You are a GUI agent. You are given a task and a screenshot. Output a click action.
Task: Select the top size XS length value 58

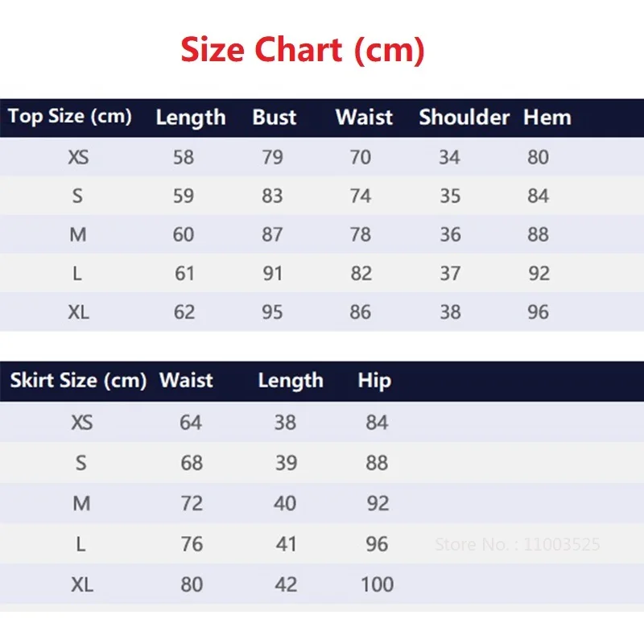click(184, 158)
